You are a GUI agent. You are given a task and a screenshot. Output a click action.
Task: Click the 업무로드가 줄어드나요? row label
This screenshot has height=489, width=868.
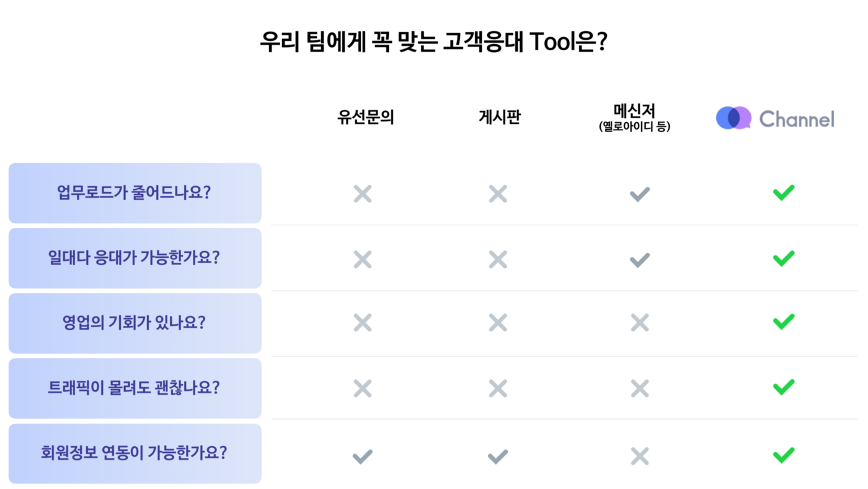click(x=134, y=192)
